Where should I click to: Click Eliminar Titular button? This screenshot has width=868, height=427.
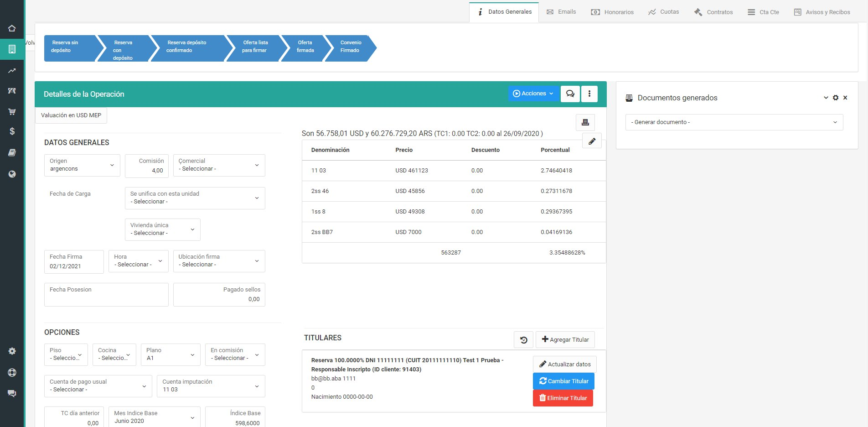[563, 398]
